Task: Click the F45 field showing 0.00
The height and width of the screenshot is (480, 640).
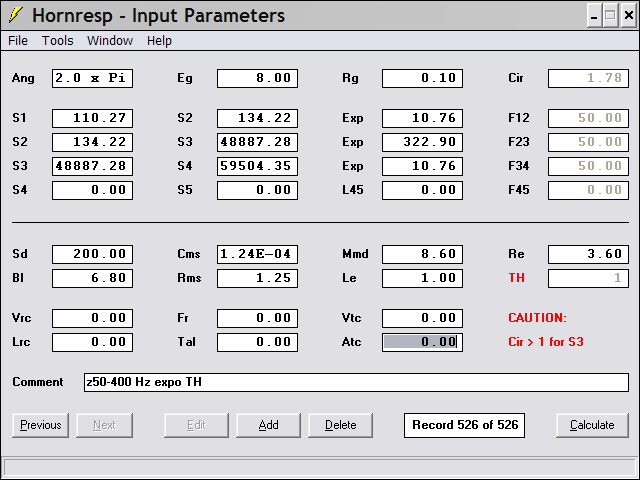Action: (588, 190)
